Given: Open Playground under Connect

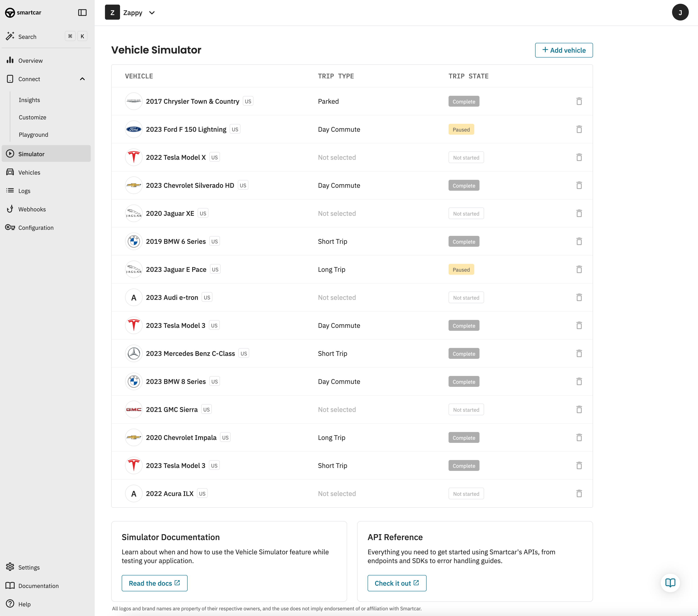Looking at the screenshot, I should coord(33,134).
